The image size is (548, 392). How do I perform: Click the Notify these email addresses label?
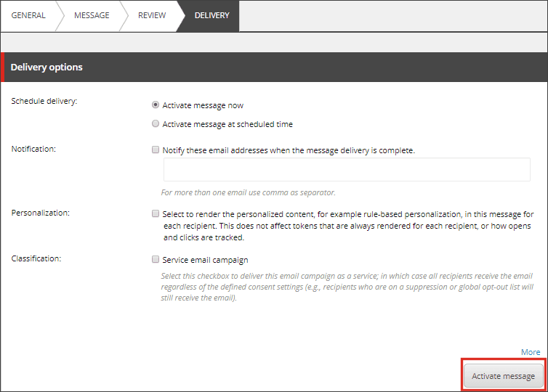coord(289,150)
